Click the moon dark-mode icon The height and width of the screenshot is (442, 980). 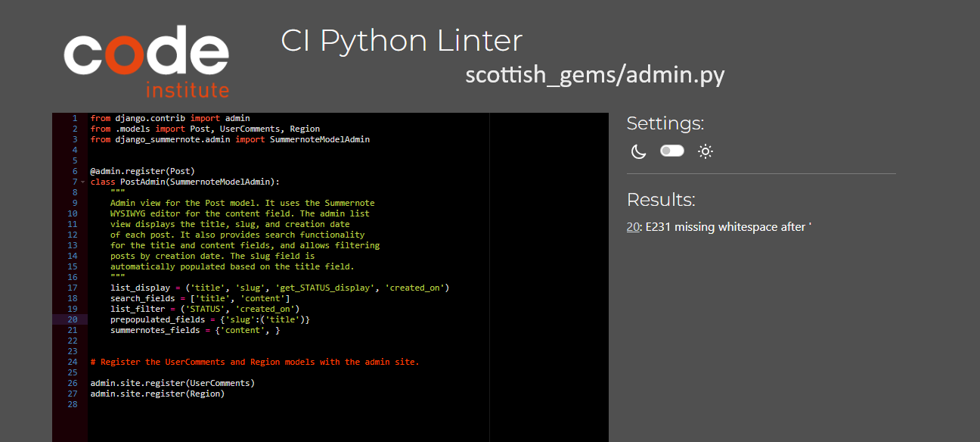[639, 151]
